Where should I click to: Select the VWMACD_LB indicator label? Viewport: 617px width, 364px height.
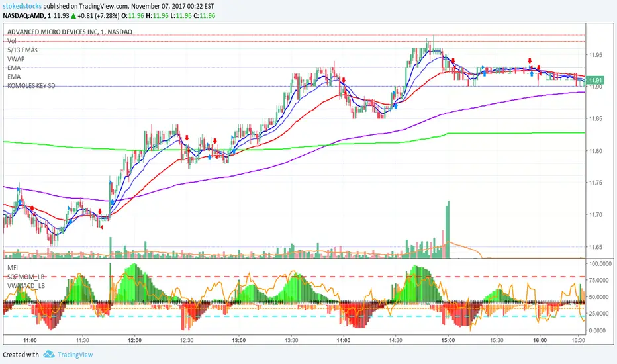point(26,286)
